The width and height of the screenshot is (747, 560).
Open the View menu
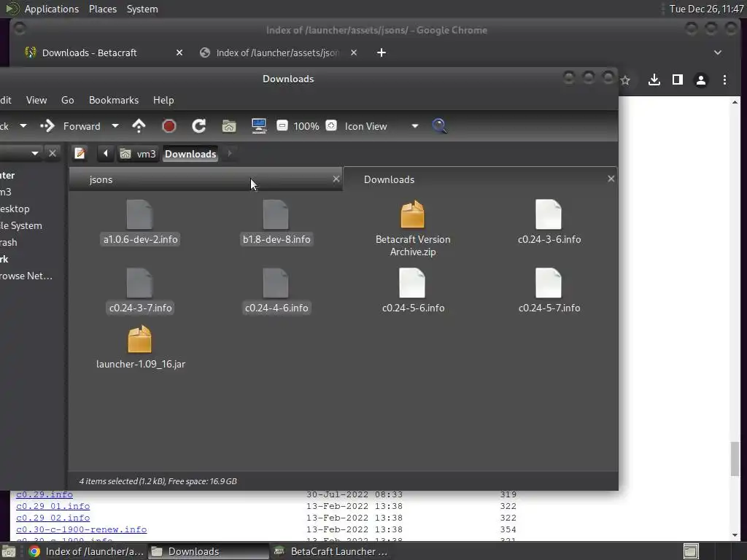point(36,100)
